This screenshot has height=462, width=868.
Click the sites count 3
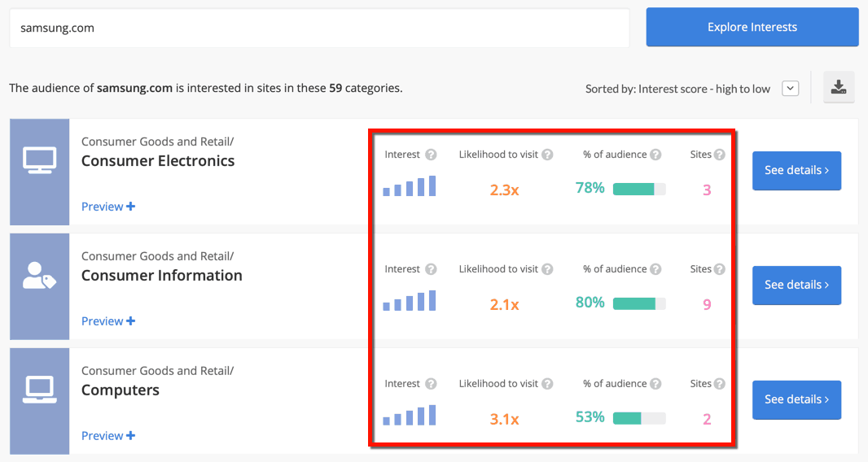[707, 190]
